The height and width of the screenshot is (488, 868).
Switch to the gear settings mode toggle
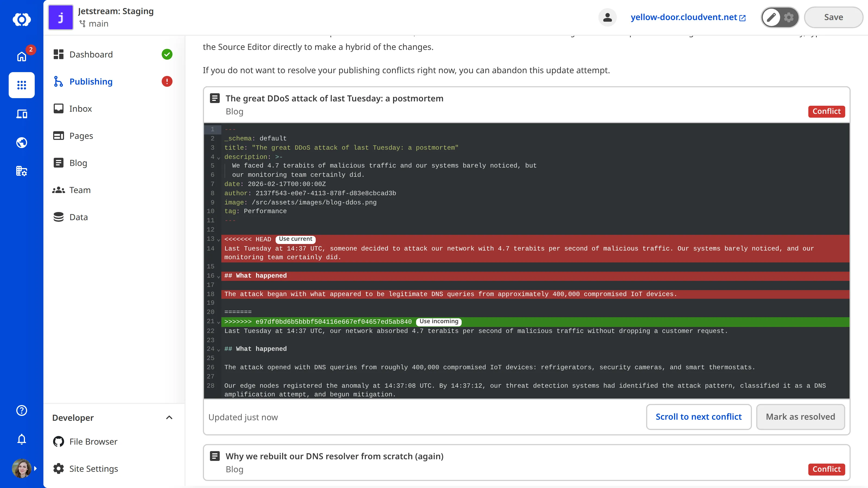(789, 17)
